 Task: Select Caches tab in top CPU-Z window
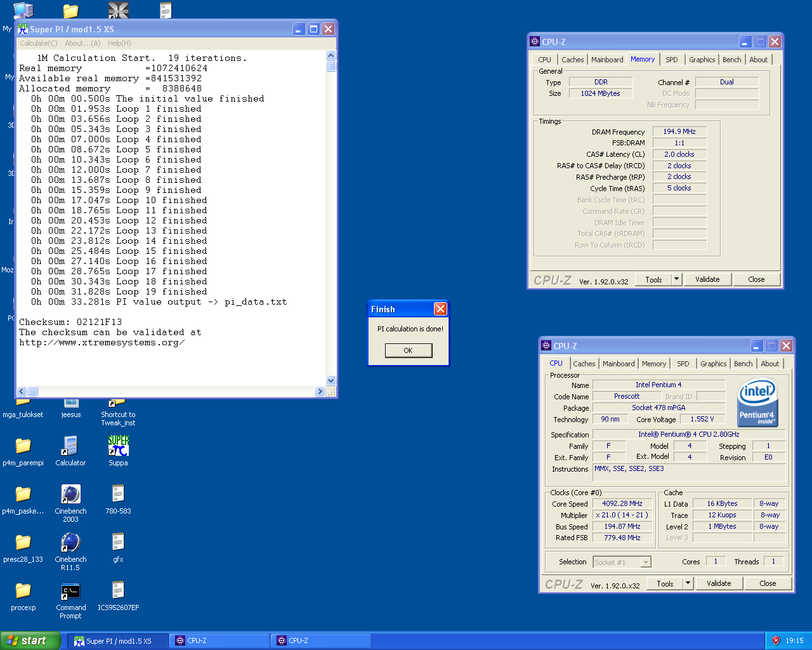(x=573, y=60)
